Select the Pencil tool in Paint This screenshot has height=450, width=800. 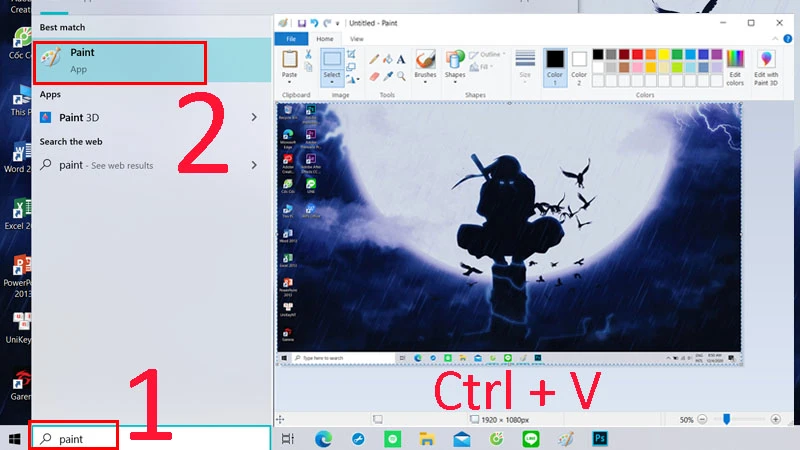point(374,59)
